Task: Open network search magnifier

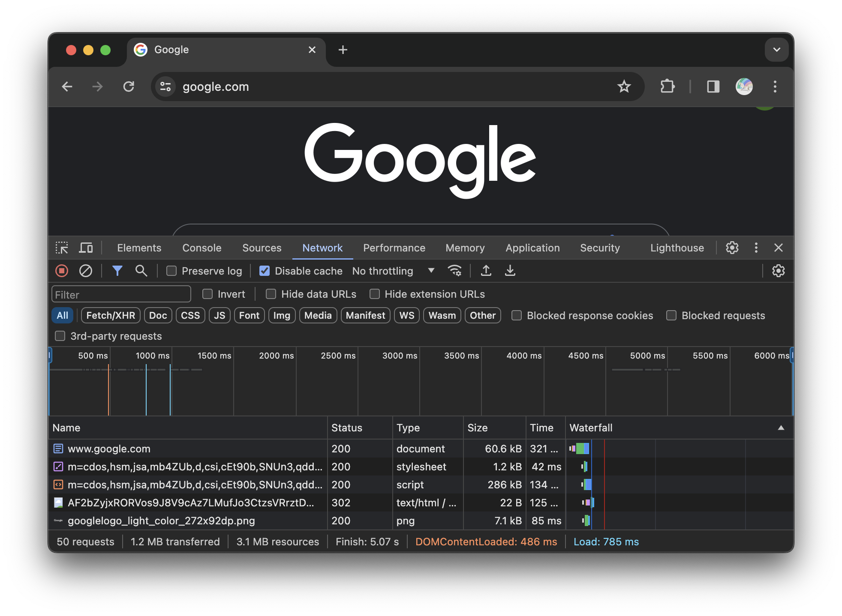Action: [141, 271]
